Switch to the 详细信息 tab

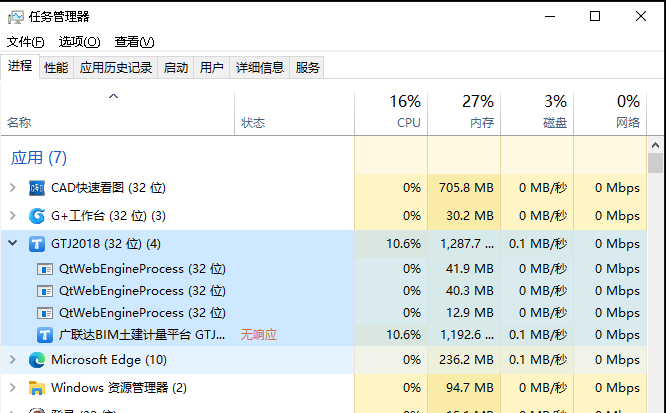[260, 68]
